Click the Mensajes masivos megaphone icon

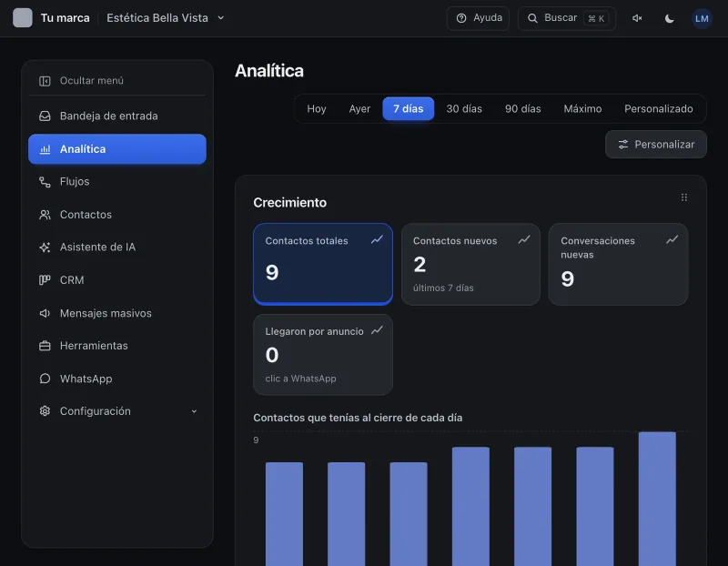(x=45, y=313)
